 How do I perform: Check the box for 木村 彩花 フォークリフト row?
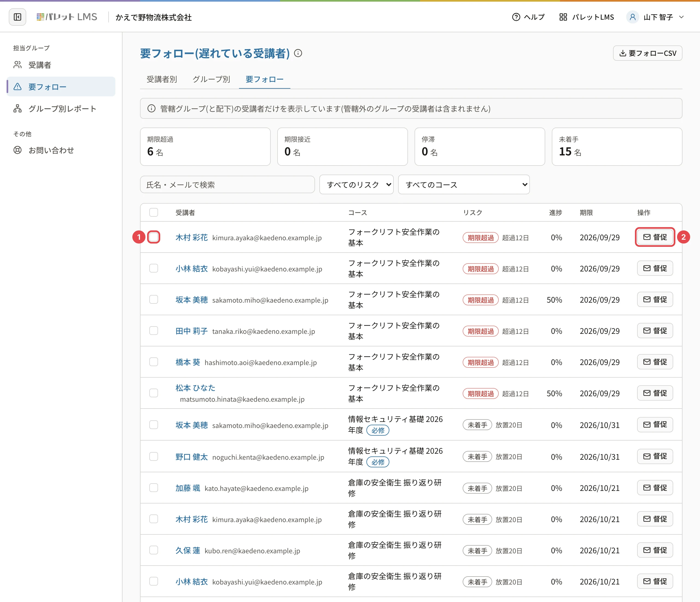154,237
